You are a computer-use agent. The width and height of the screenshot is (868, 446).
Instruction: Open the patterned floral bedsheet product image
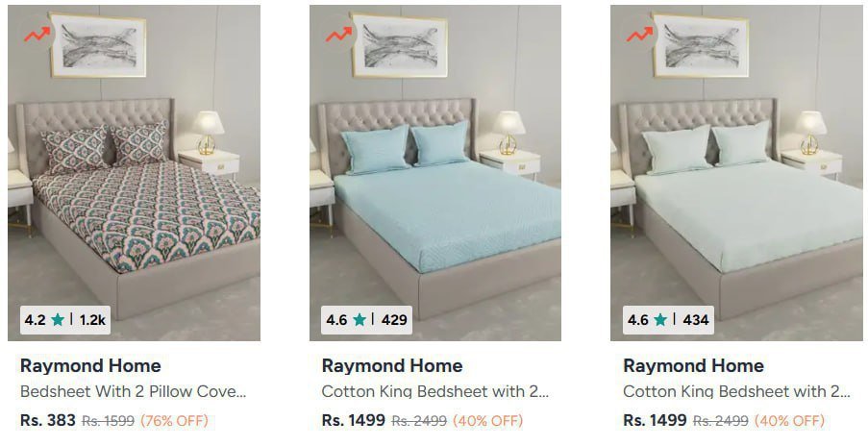tap(134, 173)
